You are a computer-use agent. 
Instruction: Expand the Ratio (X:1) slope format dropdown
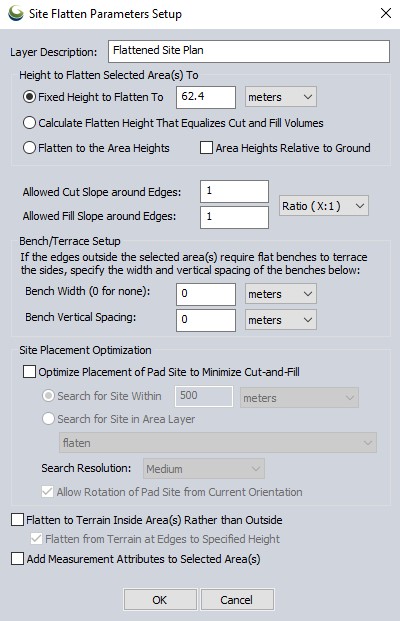(x=324, y=206)
